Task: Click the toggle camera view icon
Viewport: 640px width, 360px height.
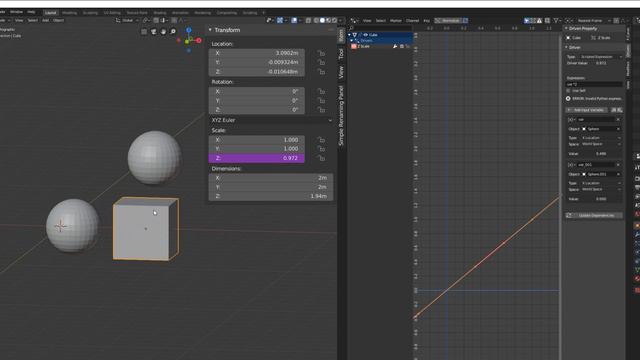Action: pyautogui.click(x=153, y=31)
